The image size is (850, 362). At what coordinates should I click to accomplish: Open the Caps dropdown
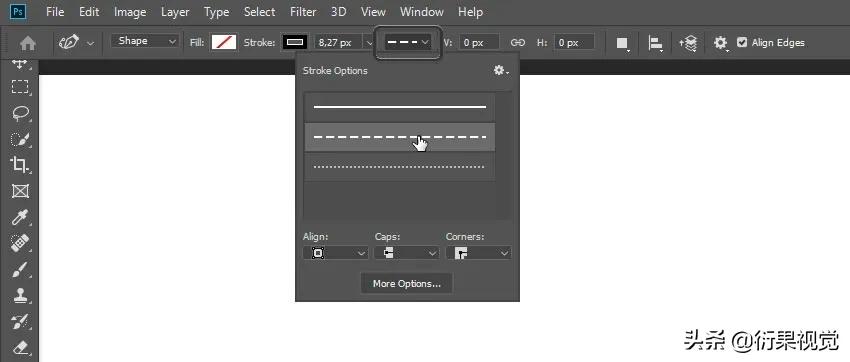[407, 253]
